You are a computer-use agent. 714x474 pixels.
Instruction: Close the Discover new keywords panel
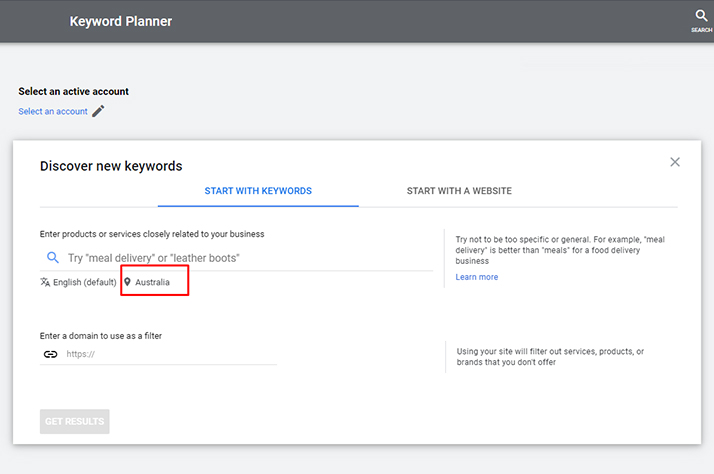[675, 162]
